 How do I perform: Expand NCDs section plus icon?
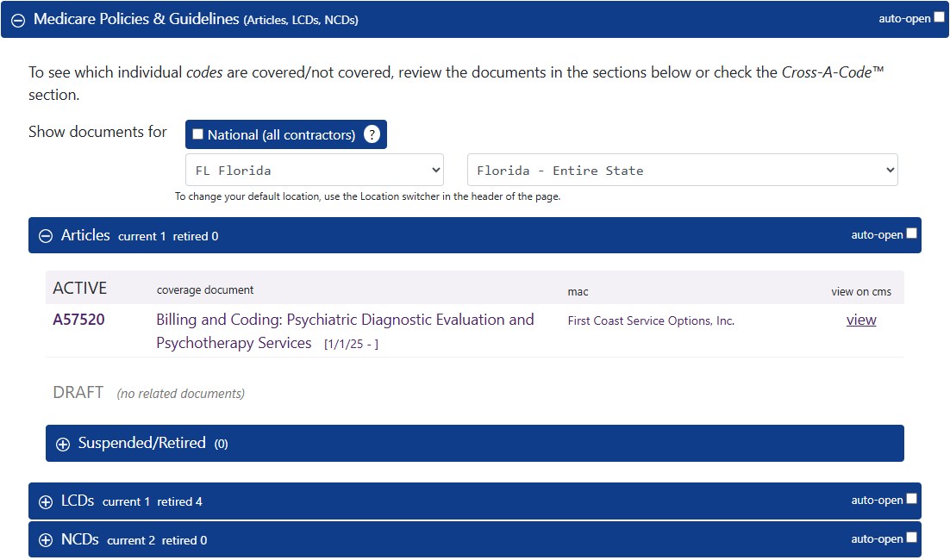46,541
